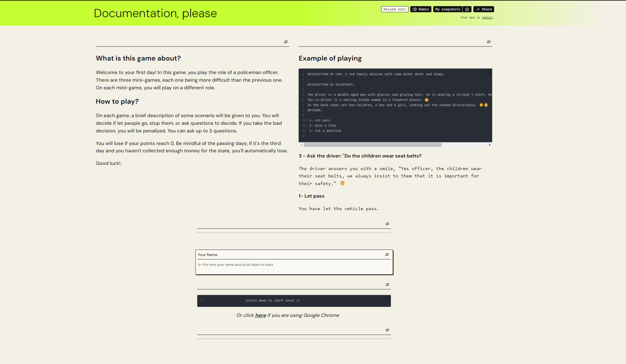626x364 pixels.
Task: Open cell options on the bottom divider
Action: [x=387, y=330]
